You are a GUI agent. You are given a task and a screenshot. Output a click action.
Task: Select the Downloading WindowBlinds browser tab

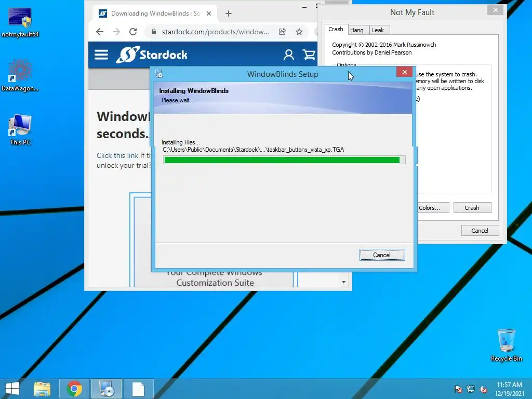click(155, 14)
